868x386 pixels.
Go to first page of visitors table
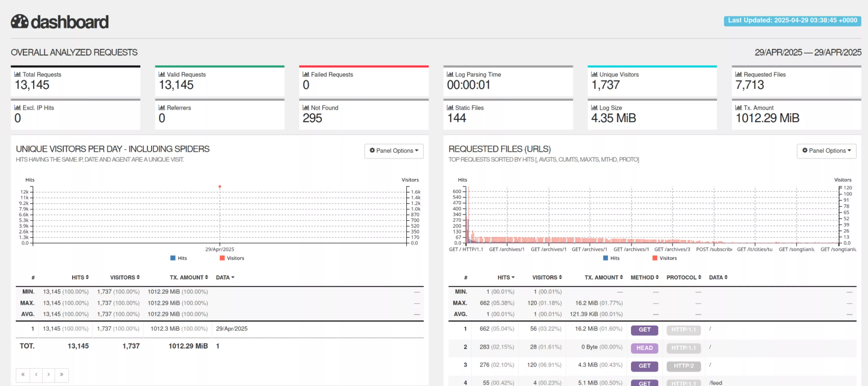23,375
